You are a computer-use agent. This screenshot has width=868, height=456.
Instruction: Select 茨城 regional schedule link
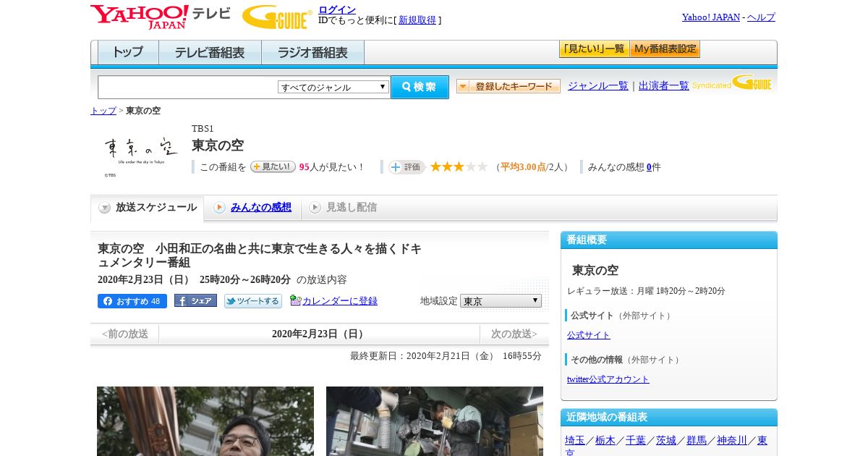(x=666, y=440)
